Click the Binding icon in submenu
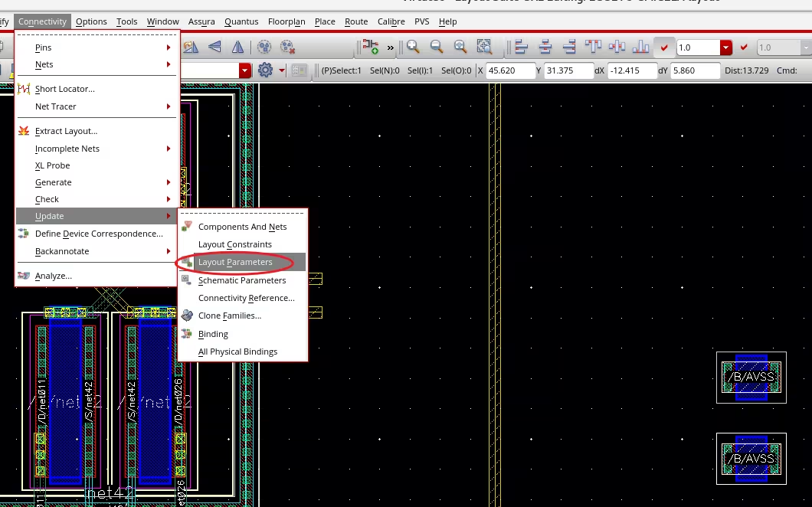The width and height of the screenshot is (812, 507). [187, 334]
